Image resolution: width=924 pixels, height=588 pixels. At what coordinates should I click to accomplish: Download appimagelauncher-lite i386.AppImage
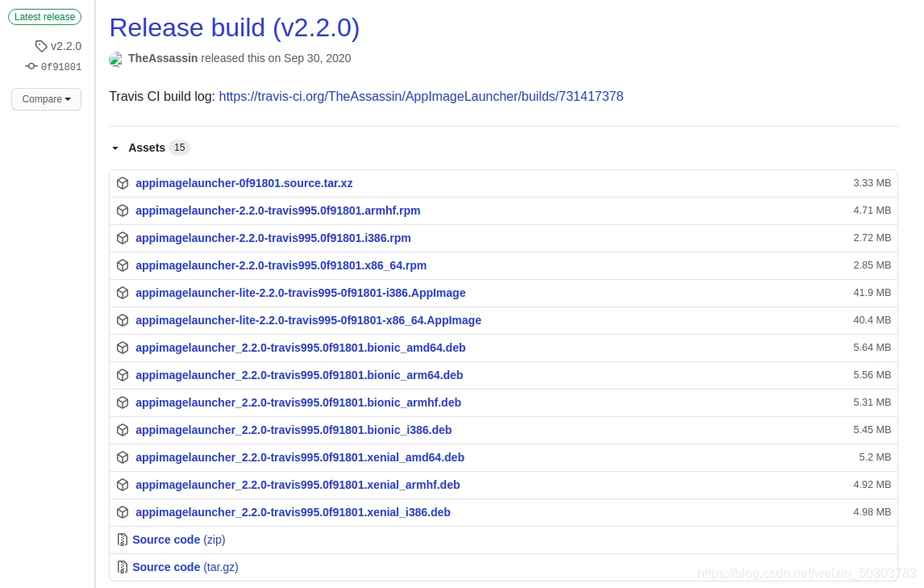pos(301,293)
